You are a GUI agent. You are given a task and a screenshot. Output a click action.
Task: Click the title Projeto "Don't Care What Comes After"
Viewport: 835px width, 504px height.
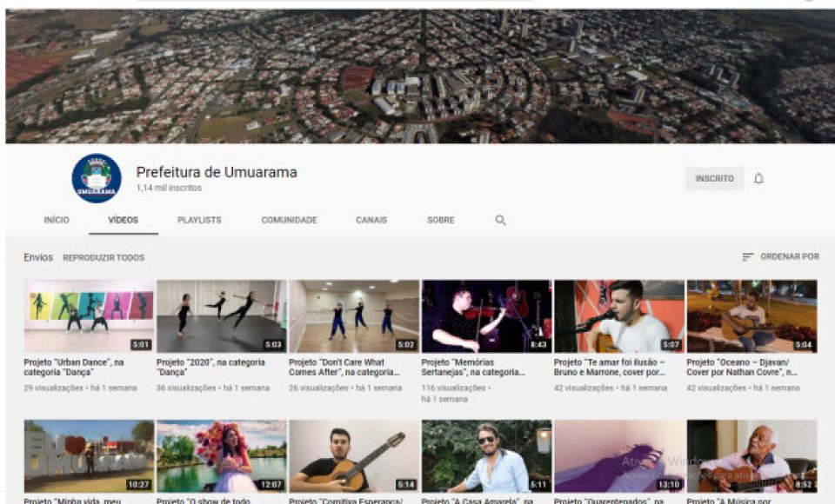click(x=344, y=368)
